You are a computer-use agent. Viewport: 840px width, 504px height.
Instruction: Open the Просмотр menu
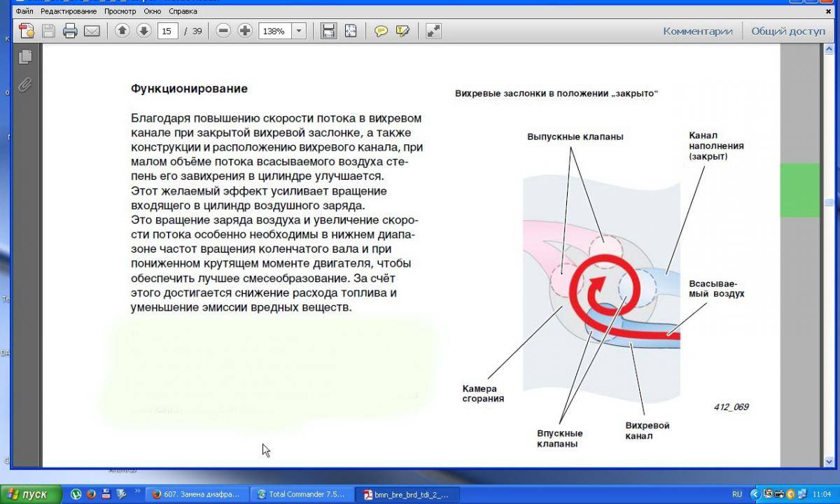[120, 11]
